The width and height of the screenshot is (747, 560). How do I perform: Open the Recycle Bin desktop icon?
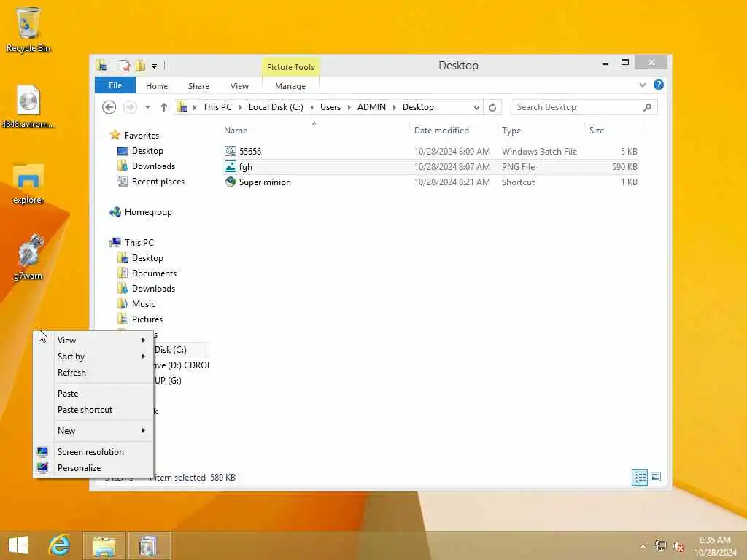tap(28, 29)
